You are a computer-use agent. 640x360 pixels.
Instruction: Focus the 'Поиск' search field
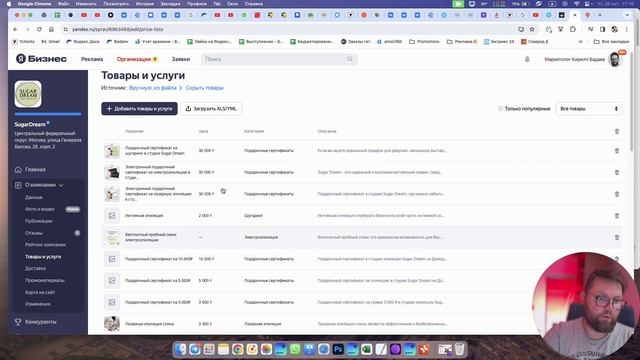(279, 59)
